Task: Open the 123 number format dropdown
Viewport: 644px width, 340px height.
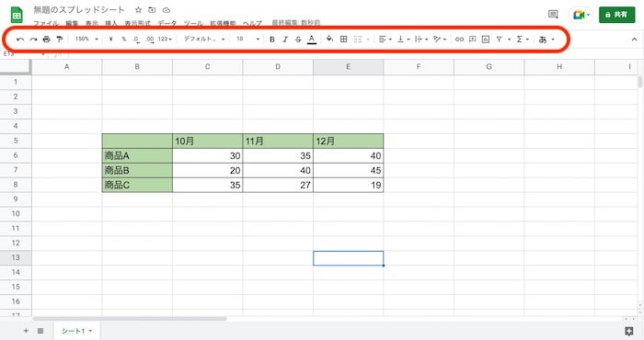Action: coord(165,39)
